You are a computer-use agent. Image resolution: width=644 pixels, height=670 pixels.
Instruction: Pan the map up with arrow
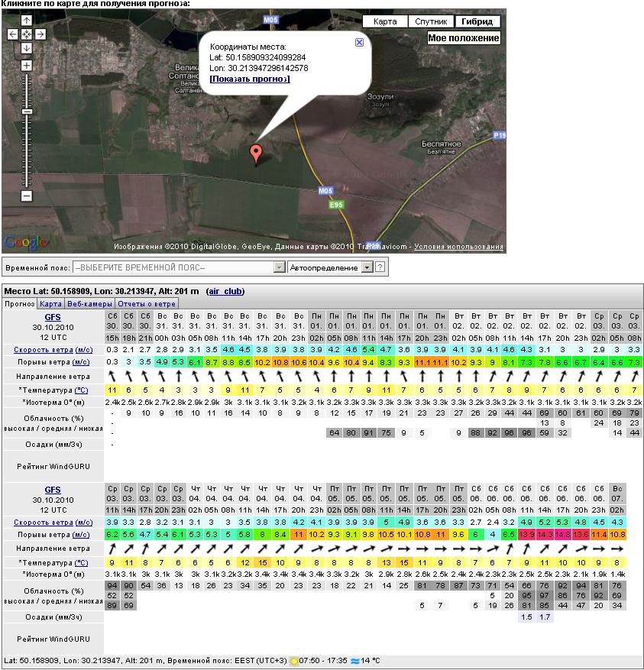pyautogui.click(x=26, y=21)
